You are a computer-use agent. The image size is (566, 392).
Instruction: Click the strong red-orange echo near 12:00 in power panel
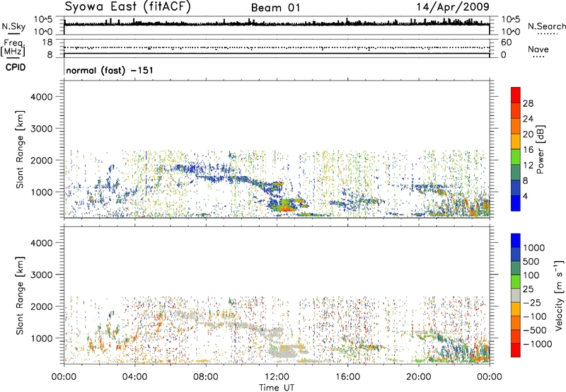tap(287, 208)
